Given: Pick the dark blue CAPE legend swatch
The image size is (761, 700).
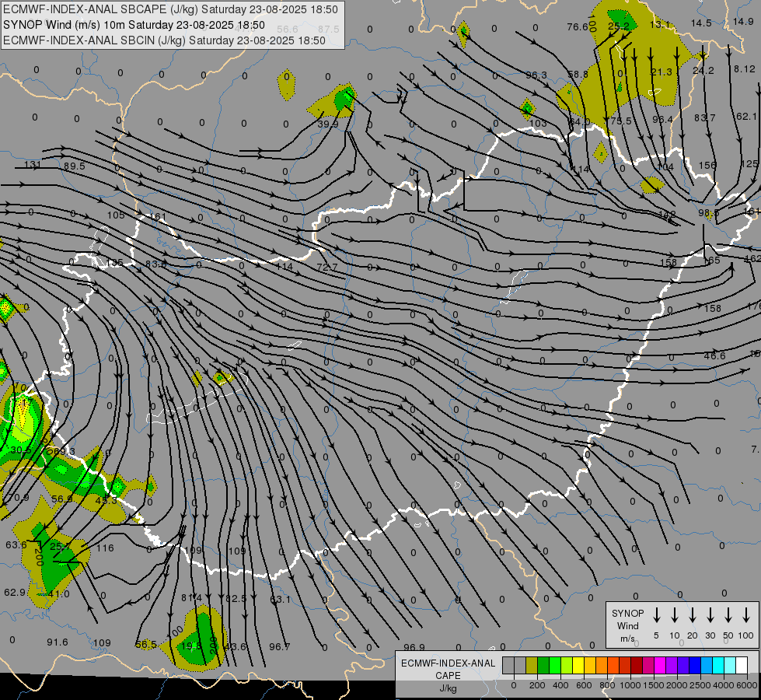Looking at the screenshot, I should click(694, 666).
